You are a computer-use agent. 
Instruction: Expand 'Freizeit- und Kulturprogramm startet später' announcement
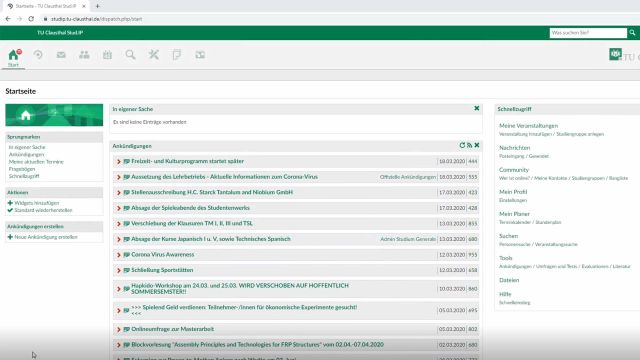pyautogui.click(x=119, y=162)
